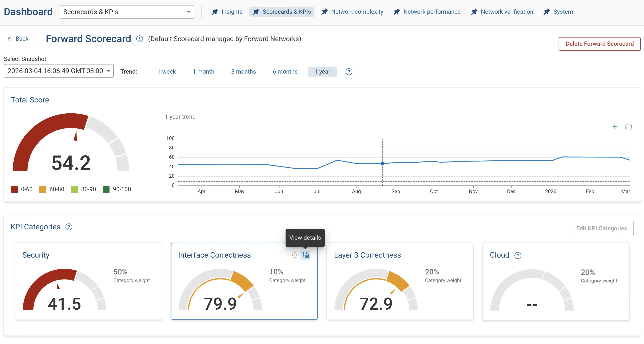Click the KPI Categories heading
The height and width of the screenshot is (344, 644).
tap(36, 227)
